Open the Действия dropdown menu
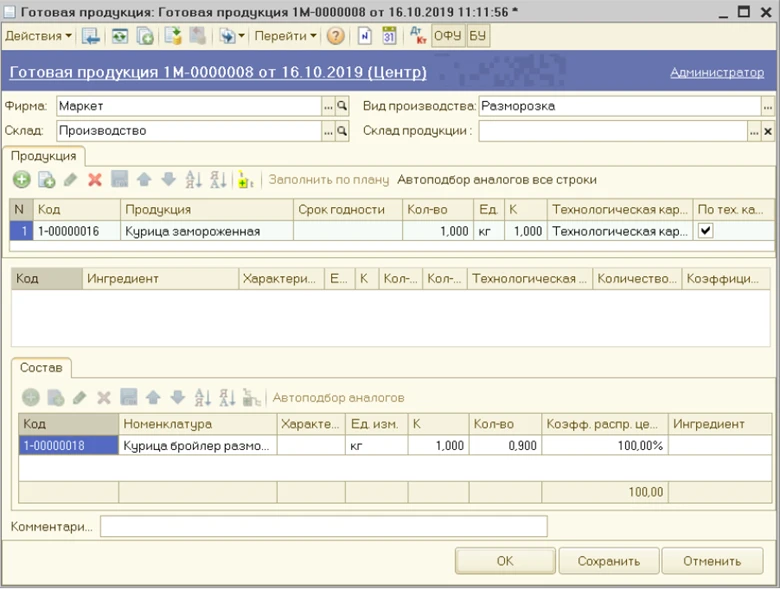 tap(39, 36)
